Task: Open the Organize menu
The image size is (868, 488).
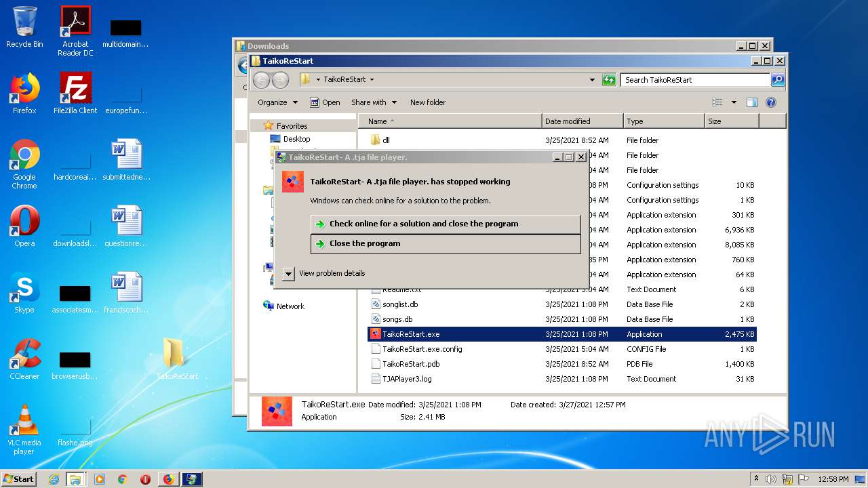Action: [x=277, y=102]
